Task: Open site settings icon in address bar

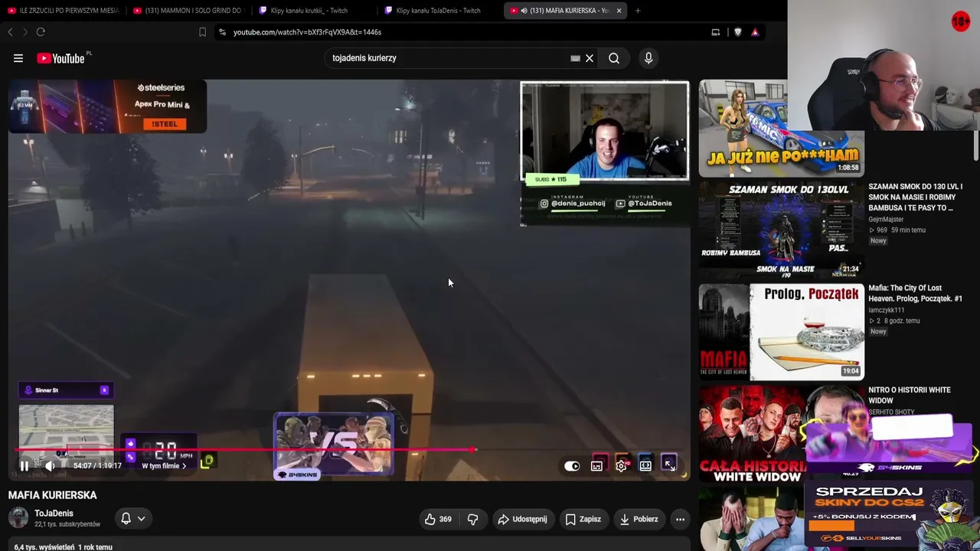Action: pyautogui.click(x=222, y=32)
